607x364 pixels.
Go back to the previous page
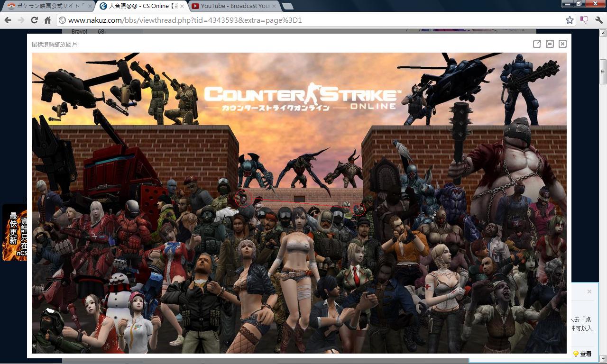(8, 20)
